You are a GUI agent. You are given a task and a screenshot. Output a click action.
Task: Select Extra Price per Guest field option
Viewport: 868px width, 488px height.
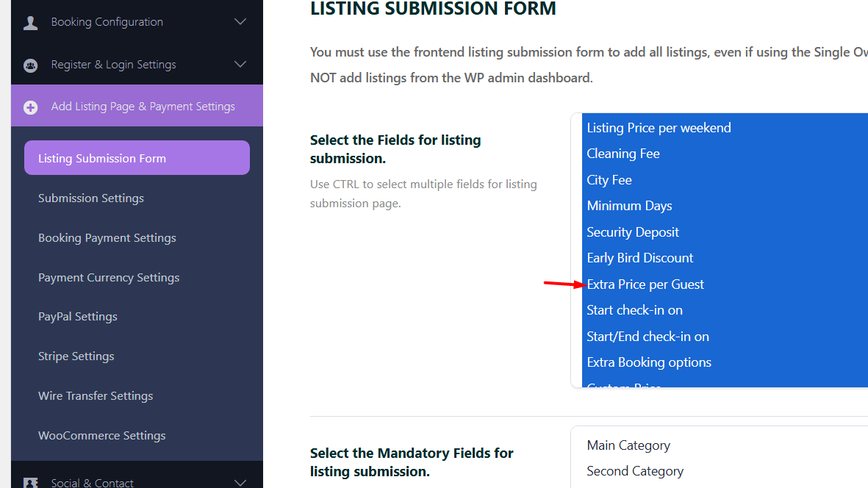click(645, 284)
